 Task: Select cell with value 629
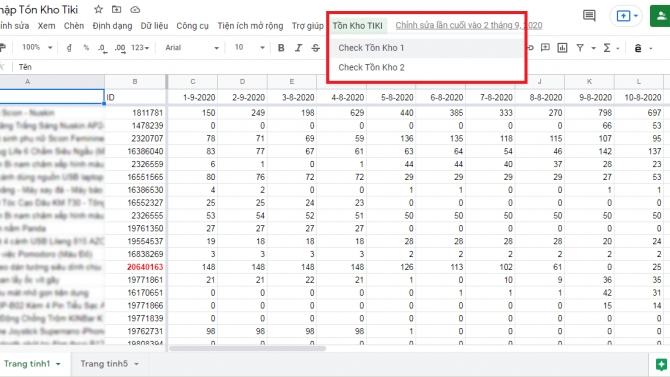[341, 113]
